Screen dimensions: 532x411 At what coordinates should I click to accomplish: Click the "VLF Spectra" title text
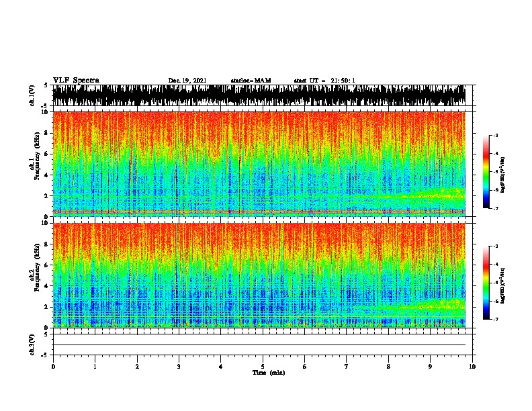(76, 81)
